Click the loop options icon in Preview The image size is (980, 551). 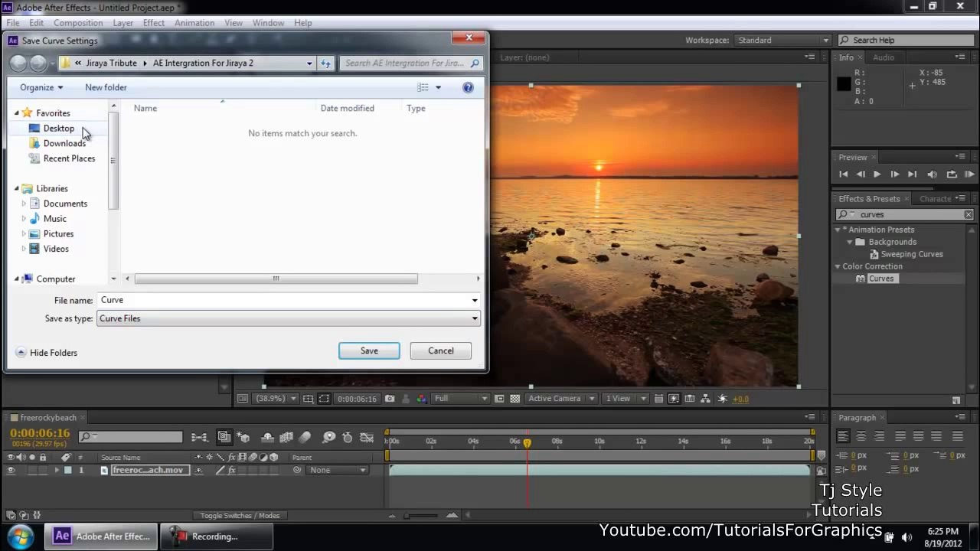point(952,174)
